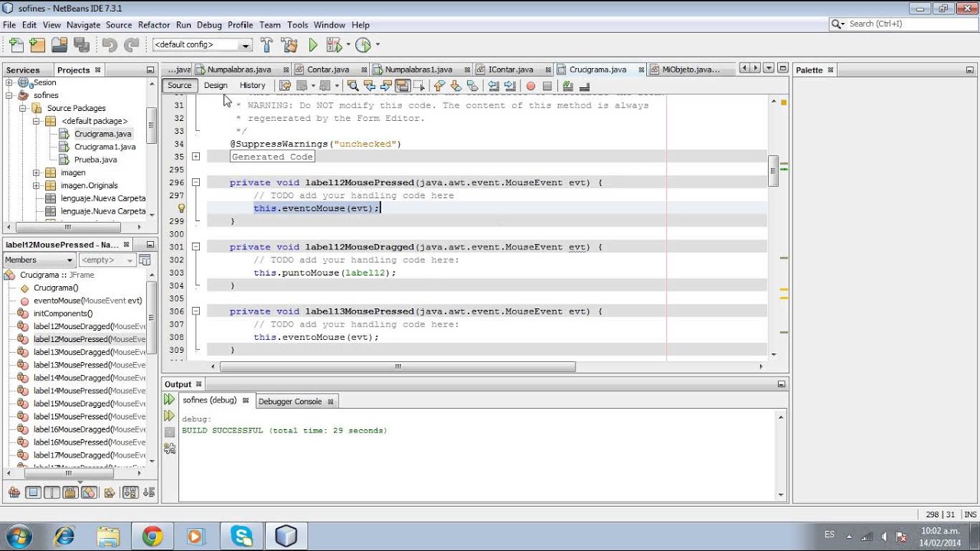This screenshot has height=551, width=980.
Task: Click the New File toolbar icon
Action: (x=17, y=45)
